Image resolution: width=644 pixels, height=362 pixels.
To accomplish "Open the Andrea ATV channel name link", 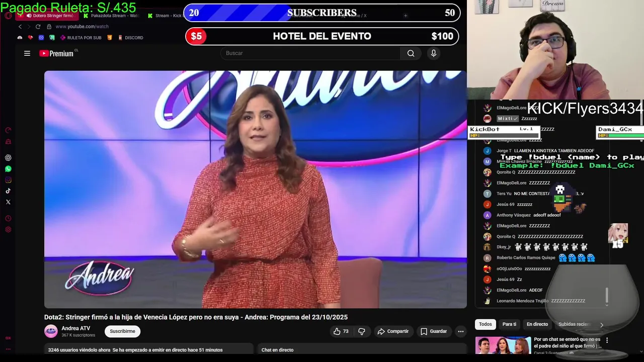I will click(x=75, y=328).
